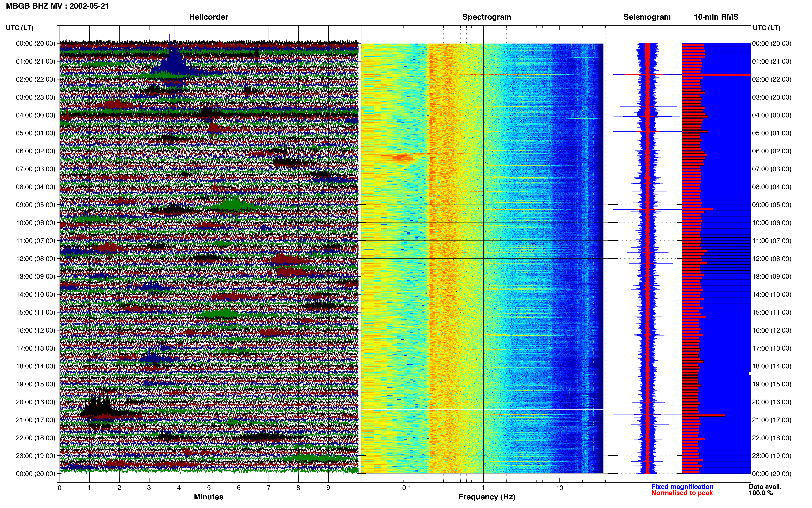
Task: Click the '09:00 (05:00)' label beside the Helicorder
Action: point(36,205)
